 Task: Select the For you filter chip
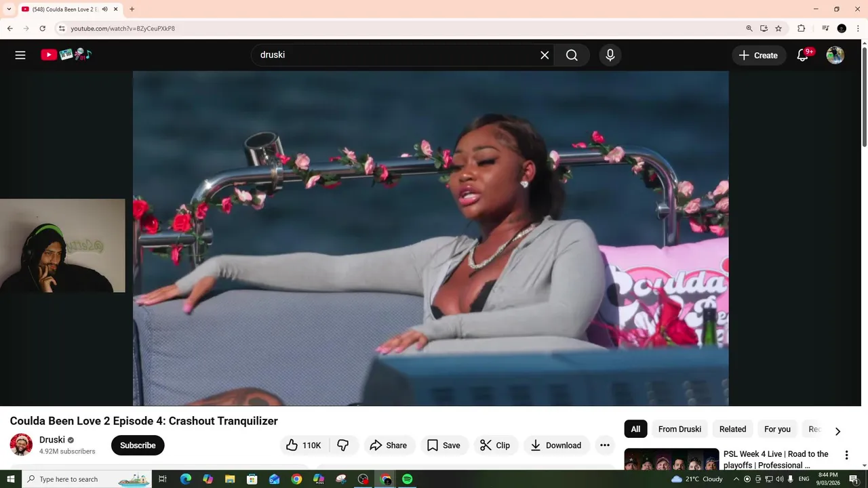coord(777,429)
